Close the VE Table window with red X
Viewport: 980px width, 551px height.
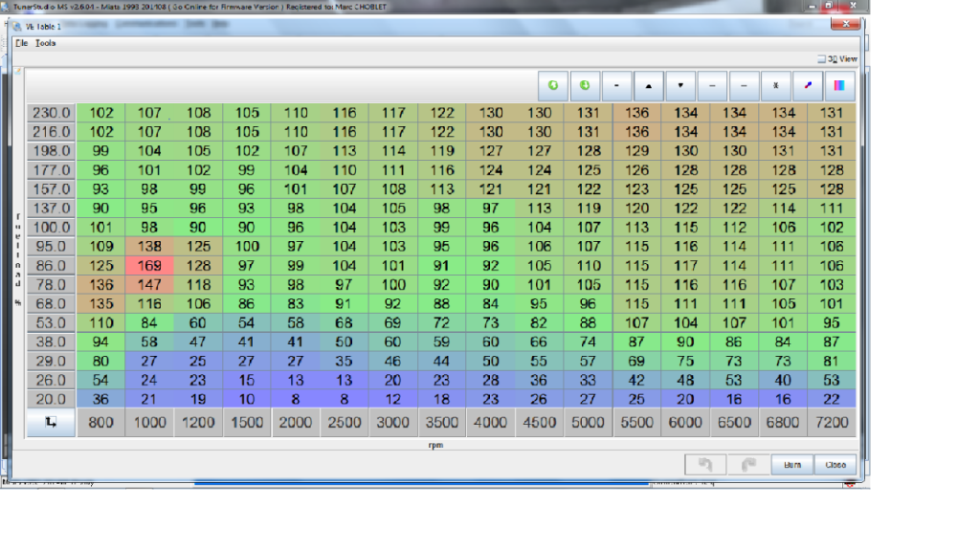pyautogui.click(x=846, y=24)
